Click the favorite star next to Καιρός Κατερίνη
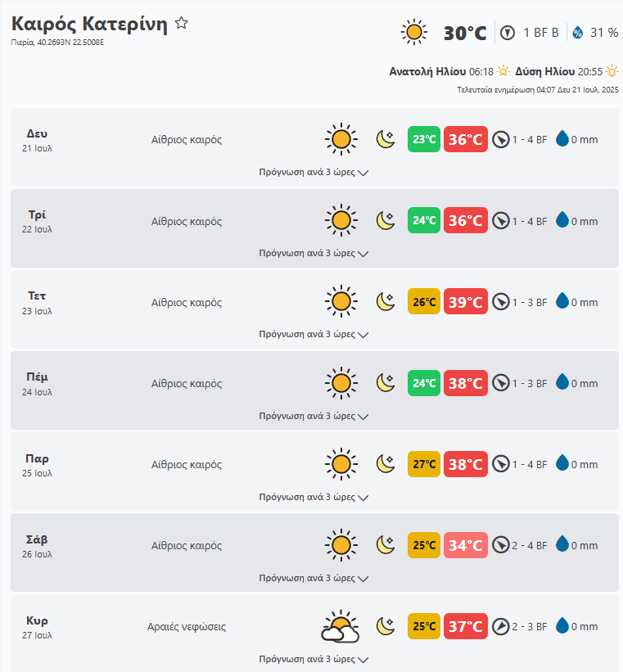Image resolution: width=623 pixels, height=672 pixels. coord(182,24)
